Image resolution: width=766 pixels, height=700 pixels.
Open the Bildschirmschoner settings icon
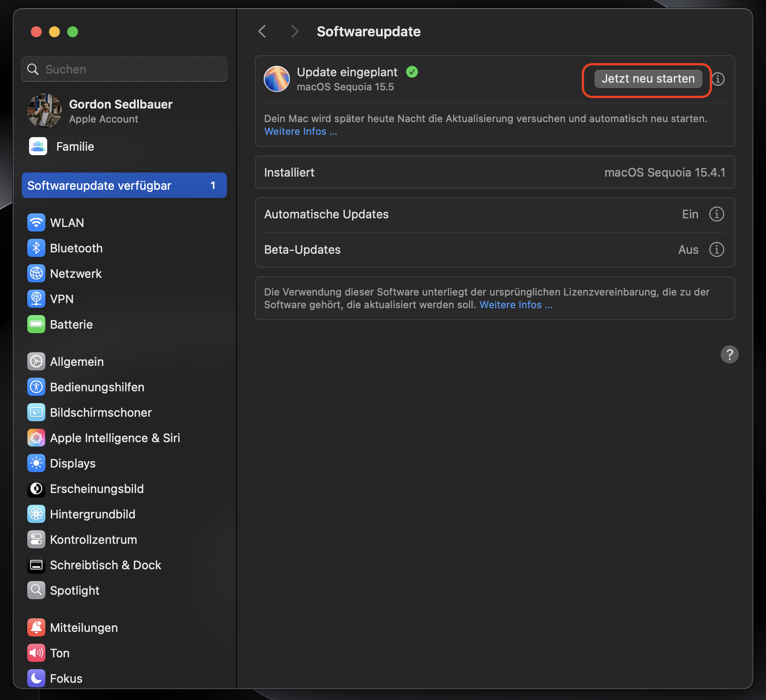pos(36,412)
